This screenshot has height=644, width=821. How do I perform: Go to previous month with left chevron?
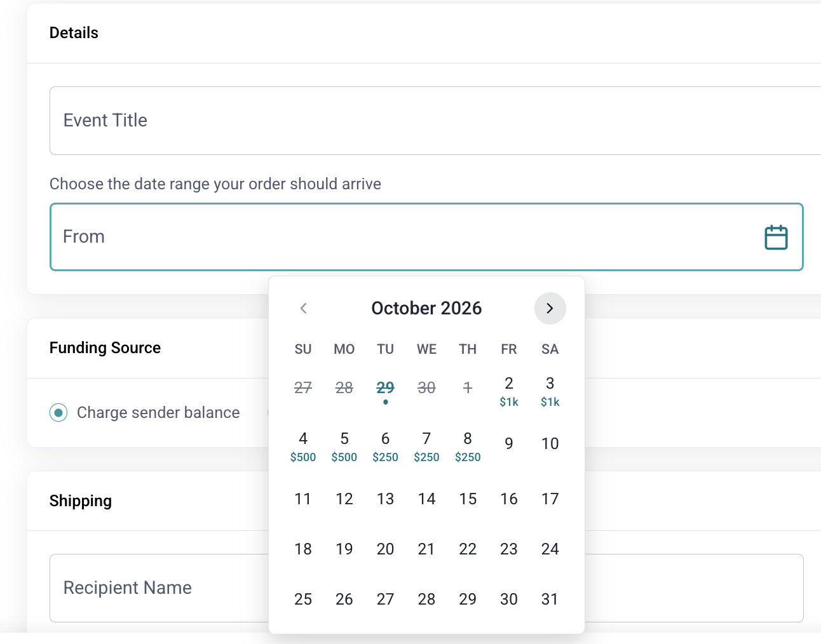[303, 309]
